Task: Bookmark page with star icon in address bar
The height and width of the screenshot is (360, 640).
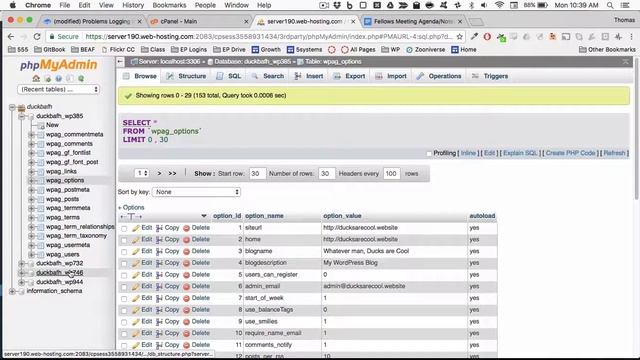Action: (460, 37)
